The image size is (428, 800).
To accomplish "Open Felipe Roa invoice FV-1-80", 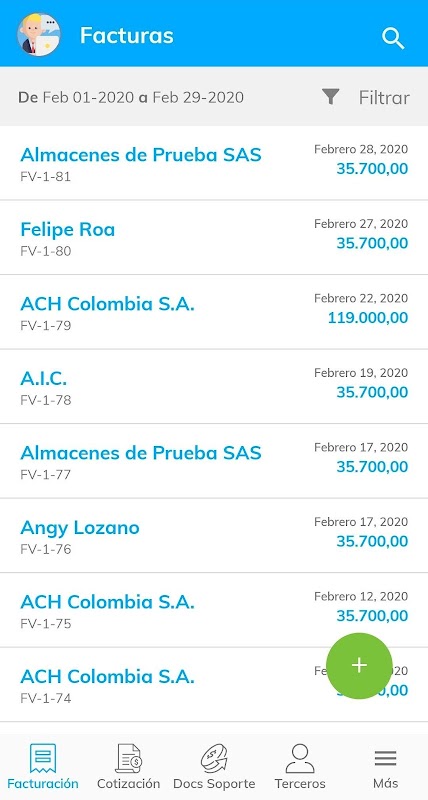I will tap(214, 237).
